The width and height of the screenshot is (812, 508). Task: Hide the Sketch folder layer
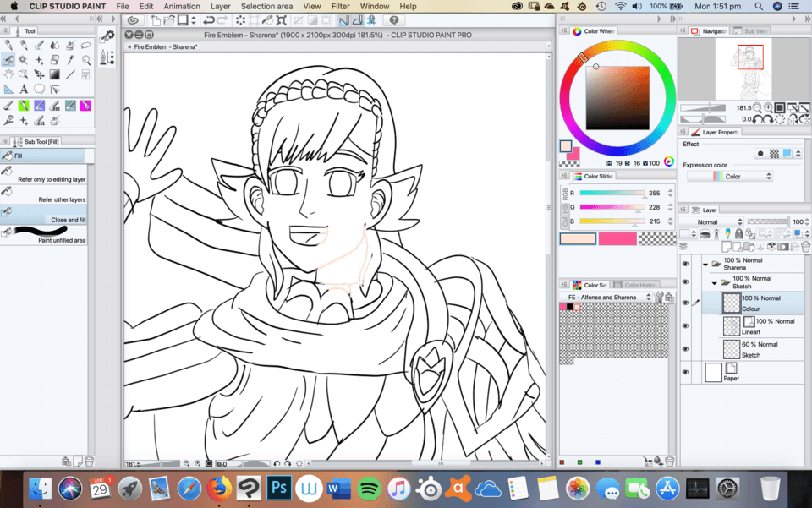tap(686, 282)
